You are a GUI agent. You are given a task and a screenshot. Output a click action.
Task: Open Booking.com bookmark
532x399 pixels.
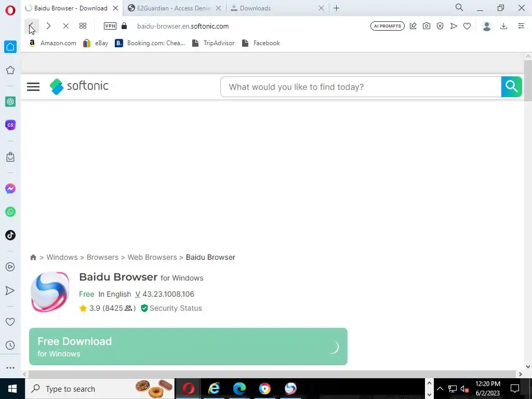pos(150,43)
